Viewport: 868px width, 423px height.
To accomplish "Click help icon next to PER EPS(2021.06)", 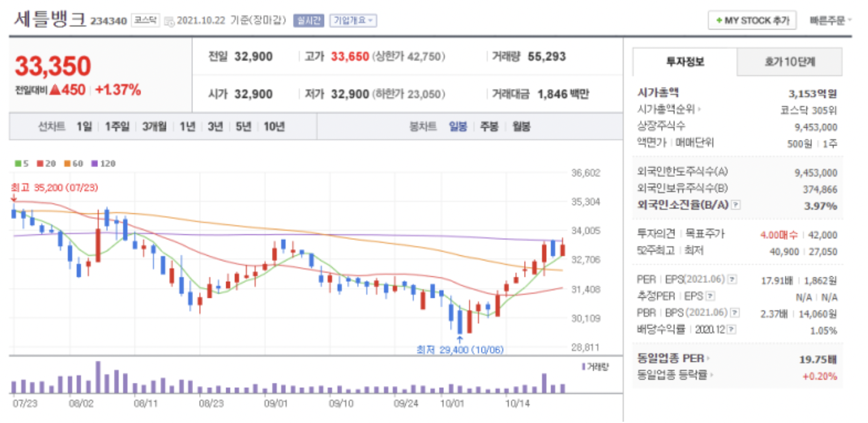I will [732, 280].
